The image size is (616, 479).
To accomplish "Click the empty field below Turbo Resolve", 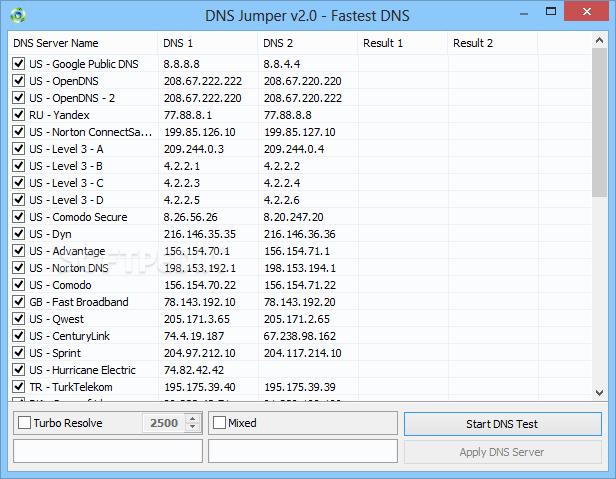I will (108, 451).
